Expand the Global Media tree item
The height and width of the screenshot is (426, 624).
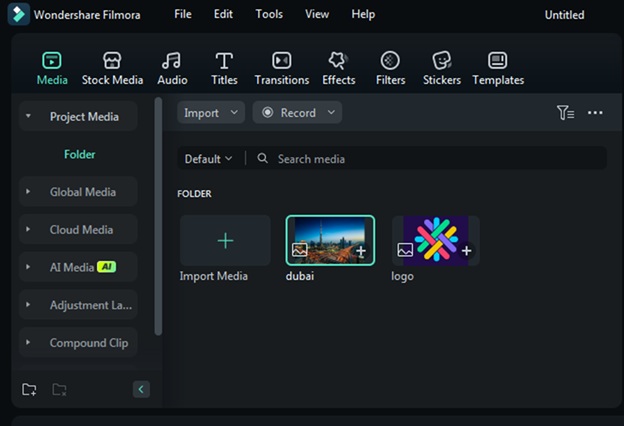tap(28, 192)
